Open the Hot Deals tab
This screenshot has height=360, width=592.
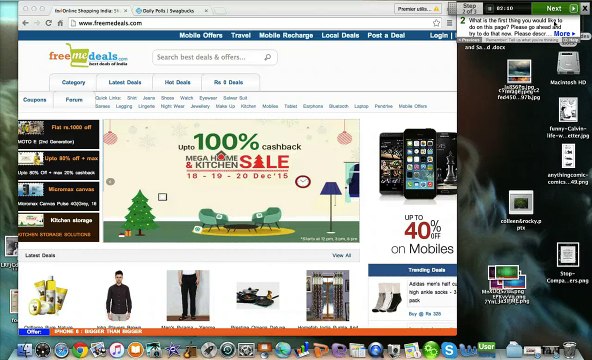177,82
